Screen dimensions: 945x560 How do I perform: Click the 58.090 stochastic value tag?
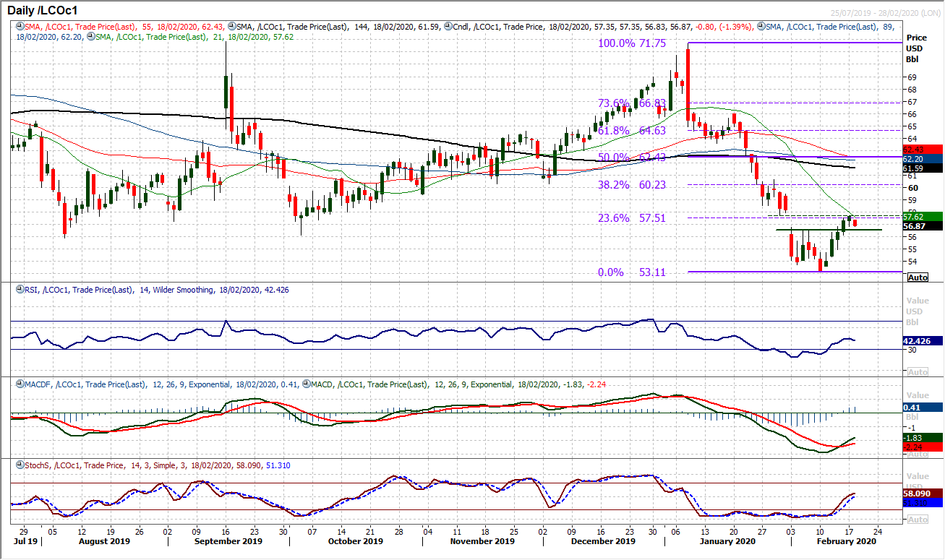924,493
